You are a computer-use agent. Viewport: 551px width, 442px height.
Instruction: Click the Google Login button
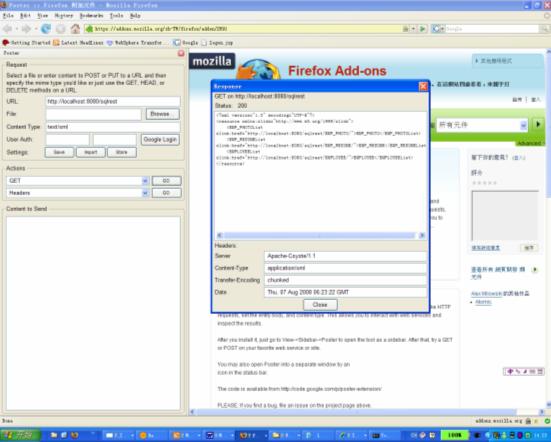pyautogui.click(x=160, y=139)
